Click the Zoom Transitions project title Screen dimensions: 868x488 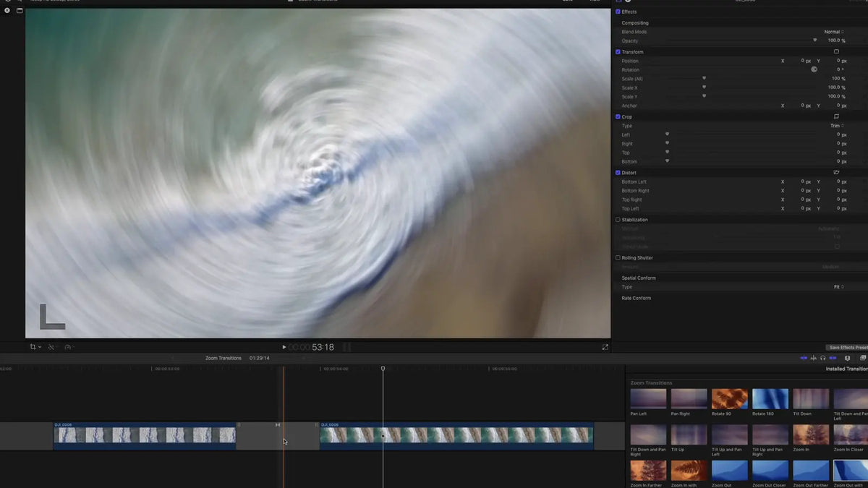(224, 358)
